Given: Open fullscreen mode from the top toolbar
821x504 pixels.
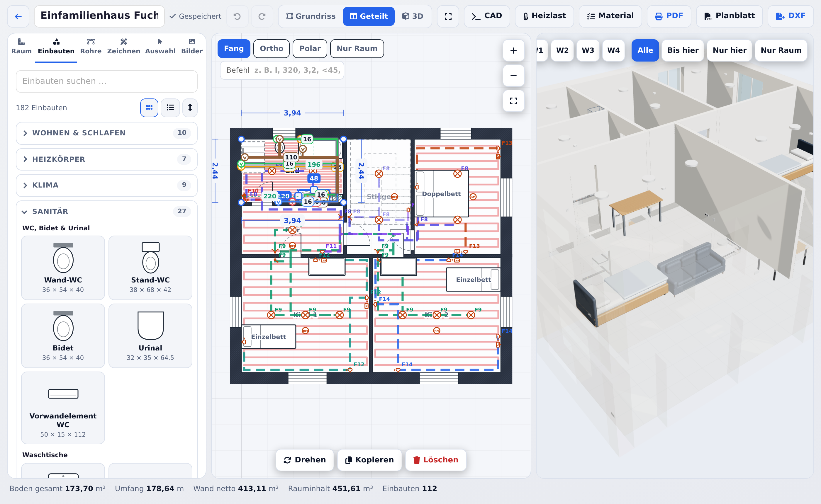Looking at the screenshot, I should [x=448, y=16].
